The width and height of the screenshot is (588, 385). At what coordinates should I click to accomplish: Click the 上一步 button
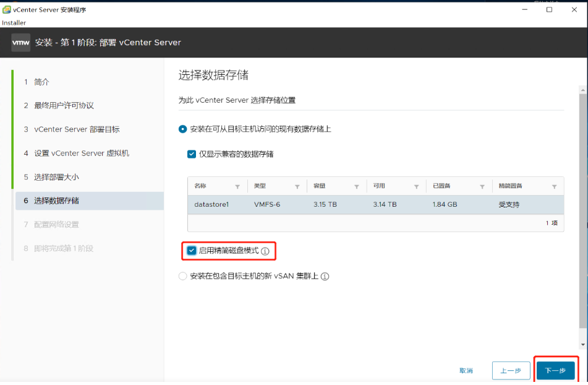(x=511, y=371)
